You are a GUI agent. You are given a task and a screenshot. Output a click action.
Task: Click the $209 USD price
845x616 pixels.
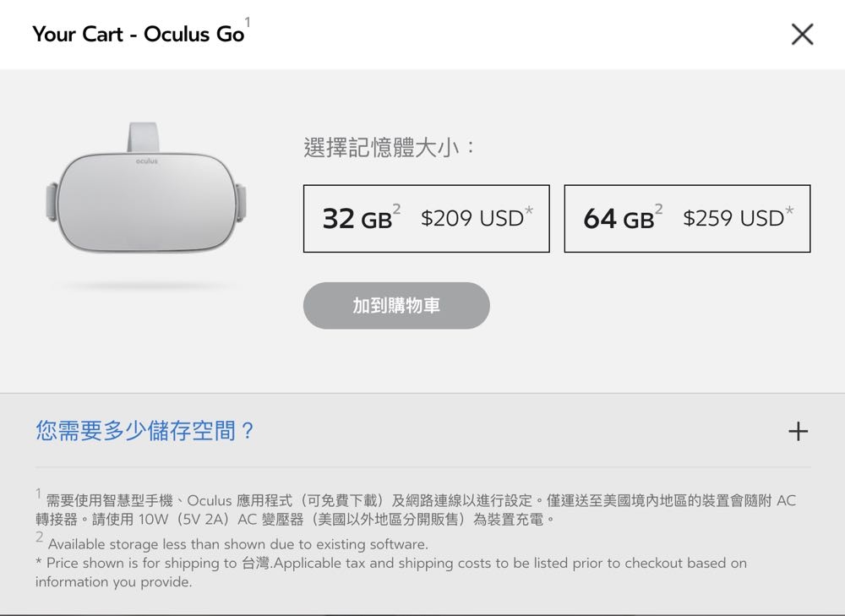472,219
